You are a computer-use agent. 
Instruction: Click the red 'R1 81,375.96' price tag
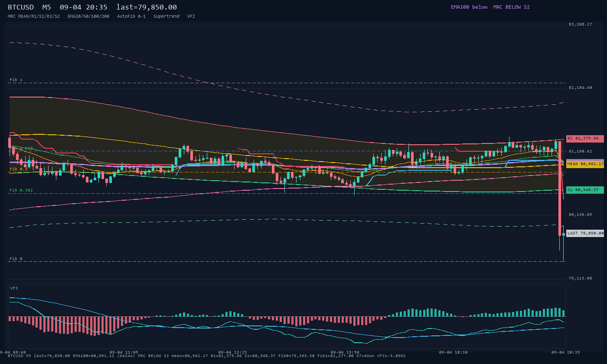coord(585,139)
